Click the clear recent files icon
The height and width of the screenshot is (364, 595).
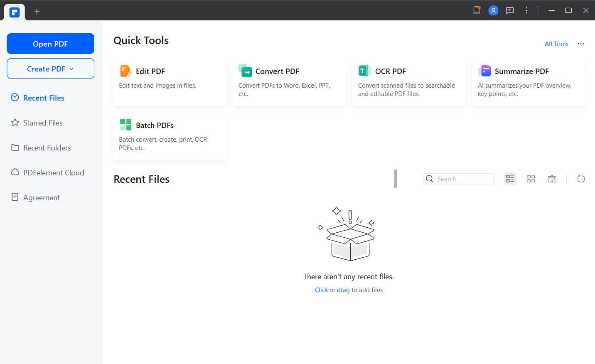pos(552,179)
